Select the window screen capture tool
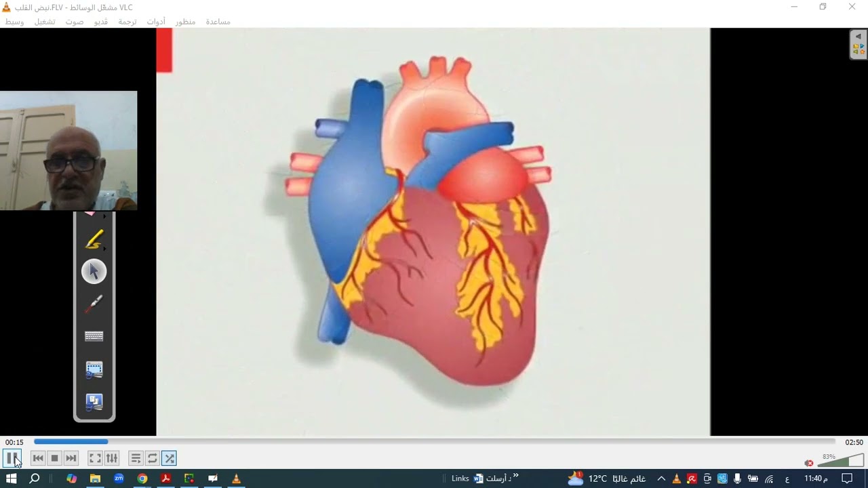Image resolution: width=868 pixels, height=488 pixels. point(94,369)
